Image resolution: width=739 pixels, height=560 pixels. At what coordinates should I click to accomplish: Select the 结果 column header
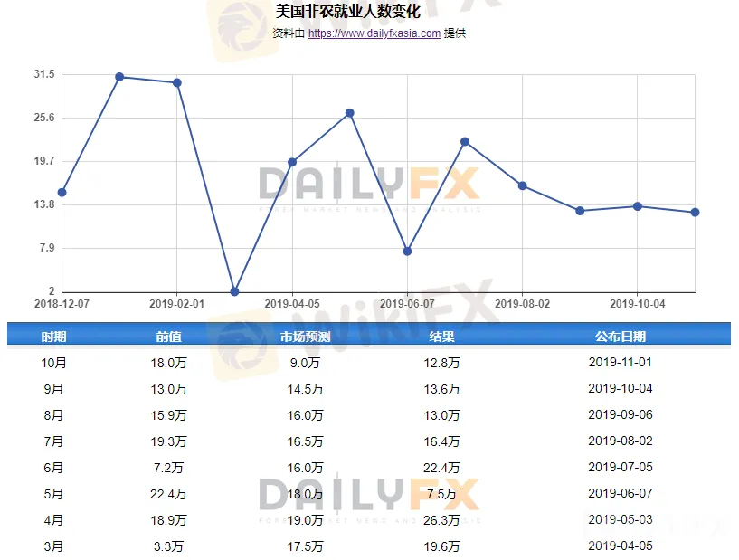tap(441, 337)
